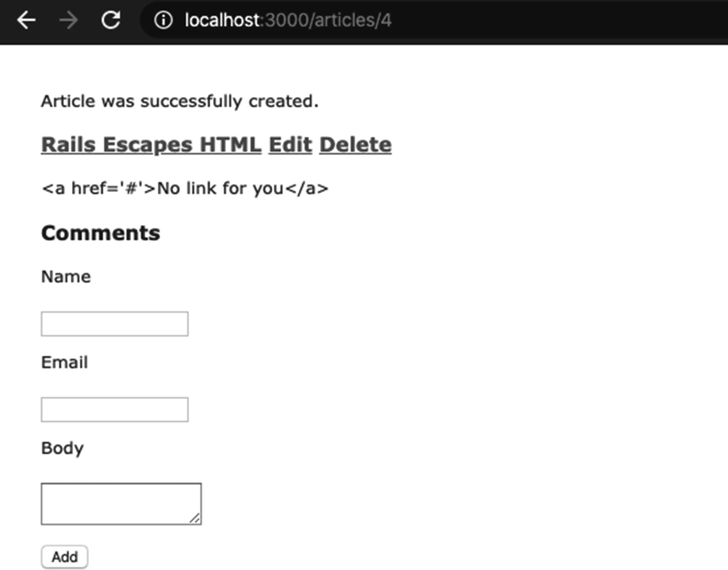Click the Article was successfully created notice
The image size is (728, 570).
point(180,101)
